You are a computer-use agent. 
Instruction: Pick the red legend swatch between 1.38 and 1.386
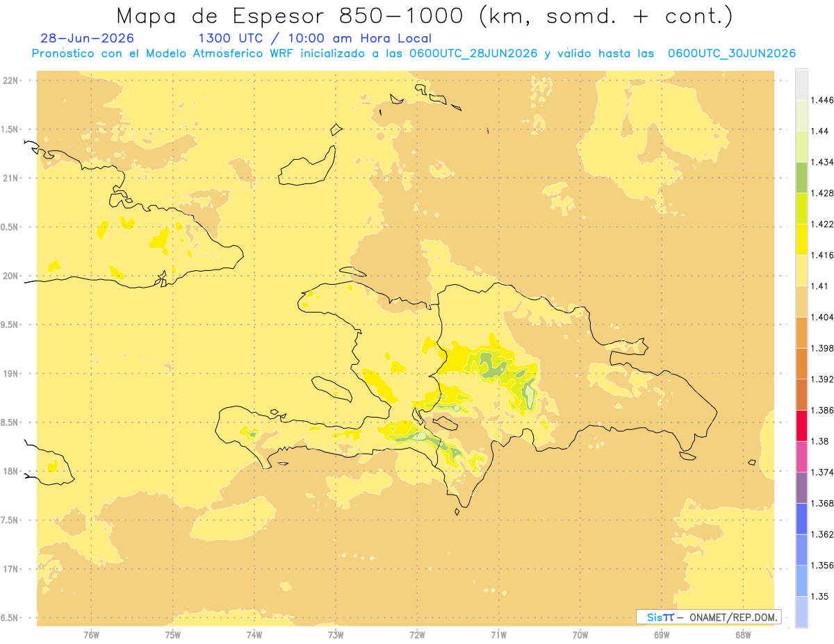pyautogui.click(x=801, y=426)
